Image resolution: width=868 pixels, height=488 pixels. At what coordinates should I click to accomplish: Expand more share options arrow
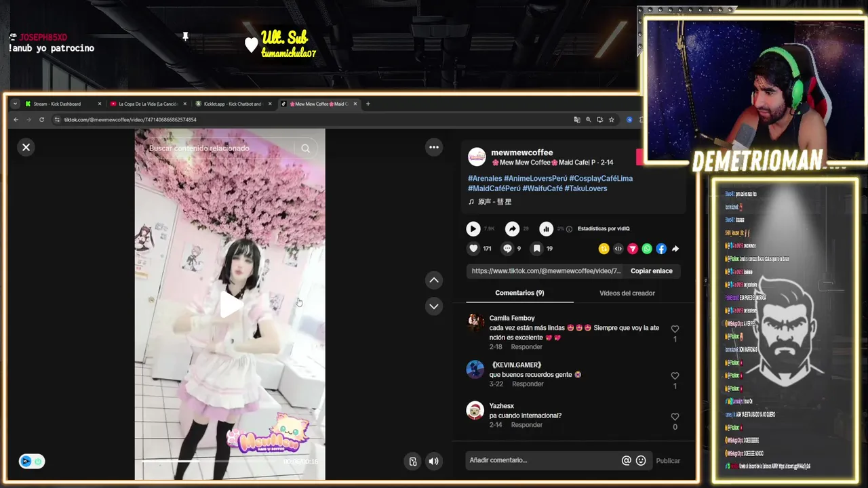point(675,249)
